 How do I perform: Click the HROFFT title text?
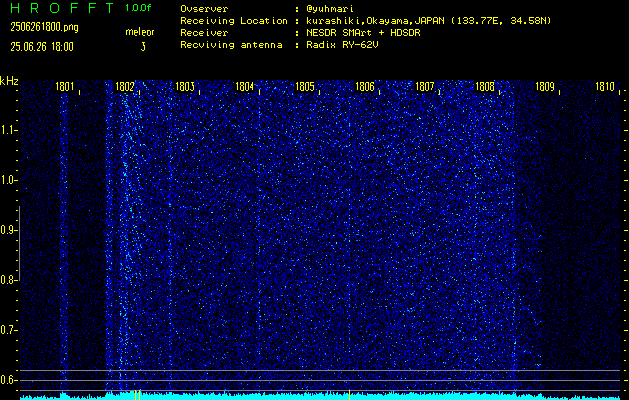(x=62, y=8)
